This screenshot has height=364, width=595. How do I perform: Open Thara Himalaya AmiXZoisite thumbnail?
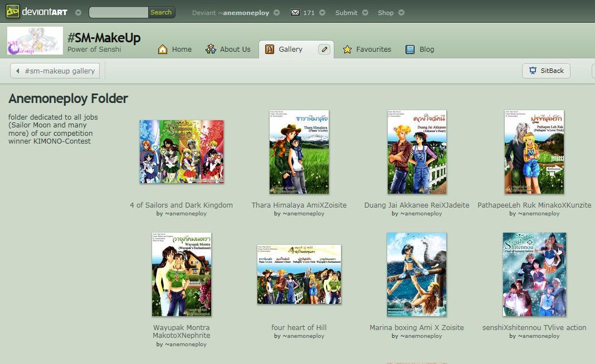(x=299, y=151)
